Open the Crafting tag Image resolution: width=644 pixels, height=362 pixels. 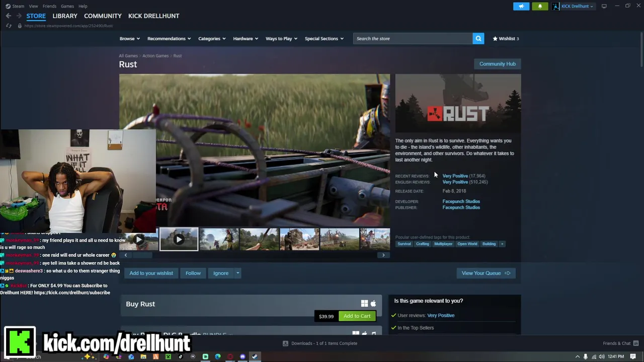pos(422,244)
